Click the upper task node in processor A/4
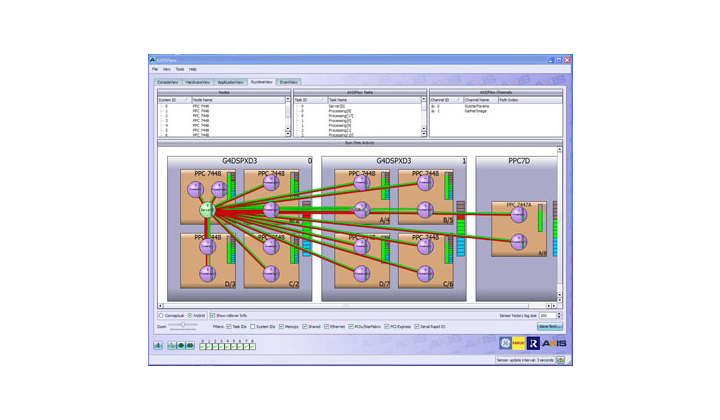720x420 pixels. (x=362, y=183)
